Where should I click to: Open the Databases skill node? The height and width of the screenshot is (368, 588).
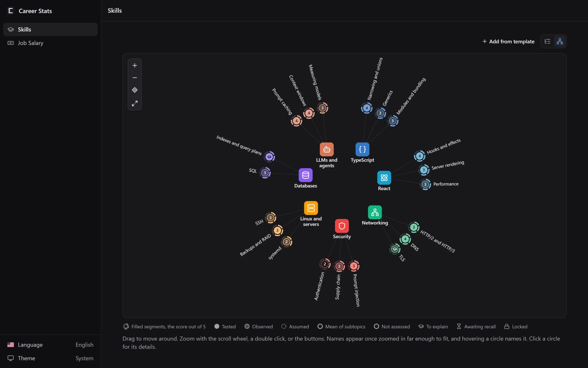coord(305,175)
